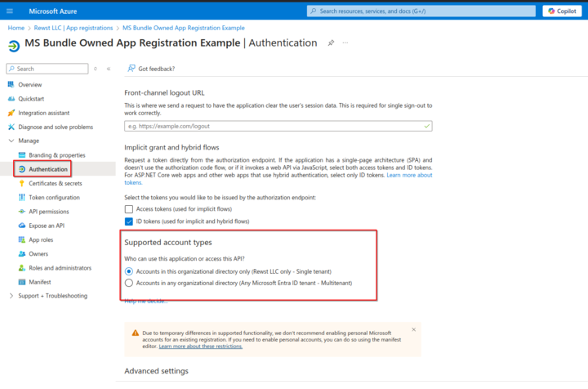Go to API permissions page
Viewport: 588px width, 389px height.
pyautogui.click(x=49, y=212)
